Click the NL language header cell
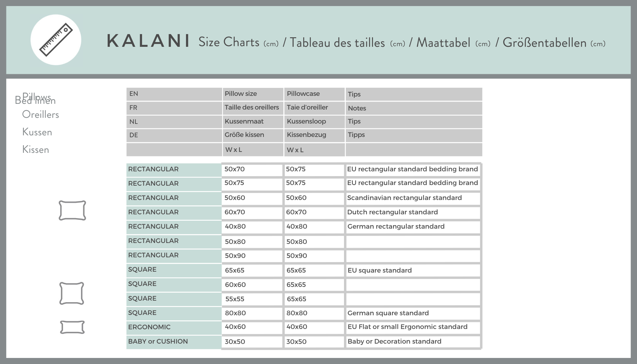637x364 pixels. click(174, 122)
